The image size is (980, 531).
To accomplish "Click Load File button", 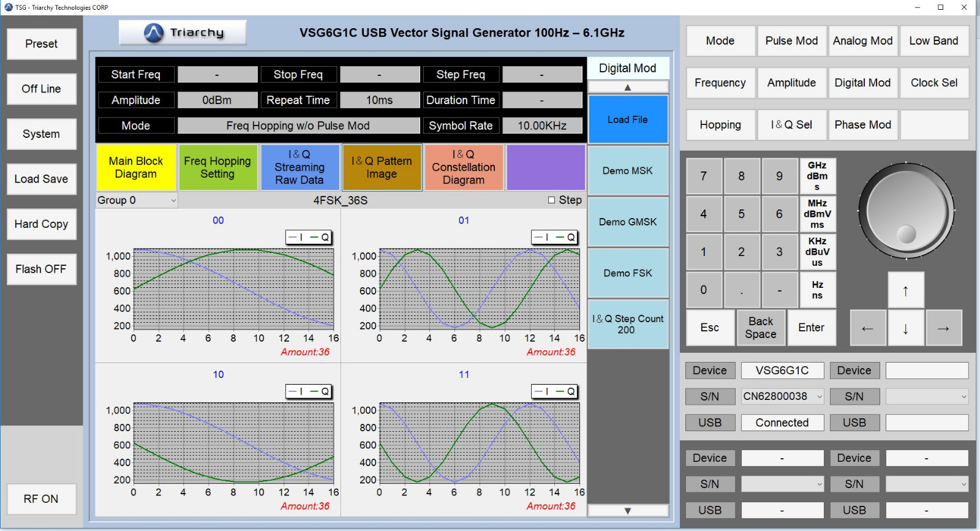I will (x=628, y=119).
